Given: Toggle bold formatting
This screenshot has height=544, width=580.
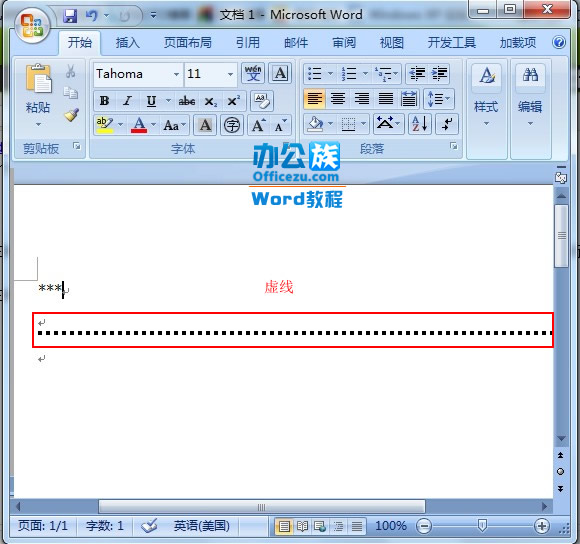Looking at the screenshot, I should [104, 101].
